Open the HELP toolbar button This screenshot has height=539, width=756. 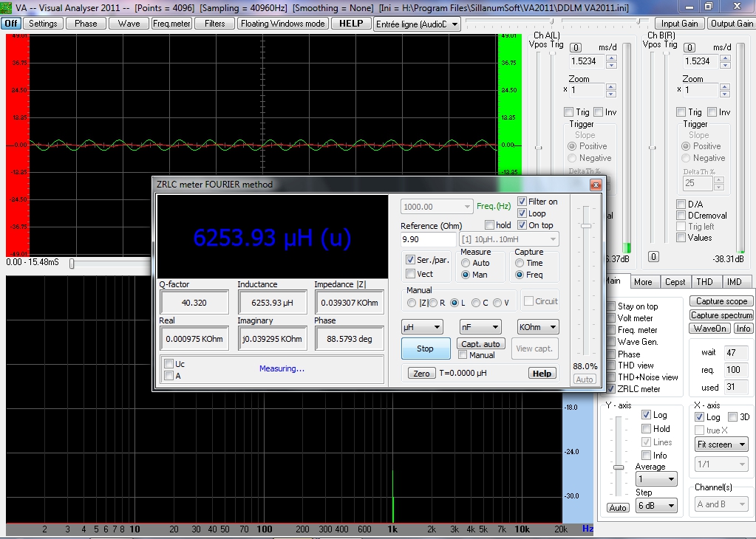coord(351,24)
